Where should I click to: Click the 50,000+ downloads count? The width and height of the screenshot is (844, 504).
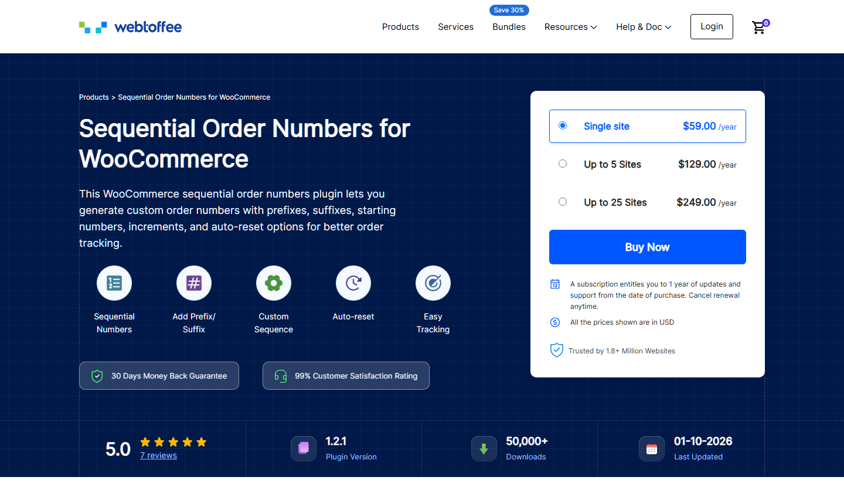coord(527,441)
